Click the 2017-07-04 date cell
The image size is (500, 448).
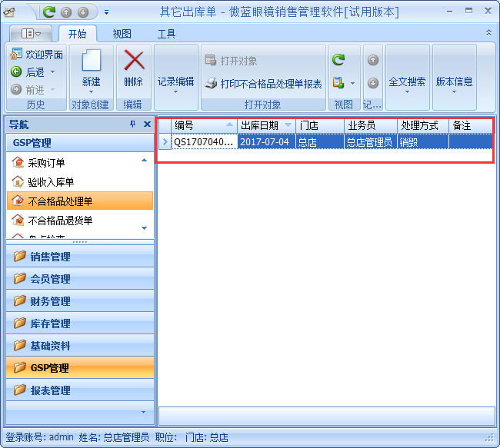pyautogui.click(x=267, y=142)
